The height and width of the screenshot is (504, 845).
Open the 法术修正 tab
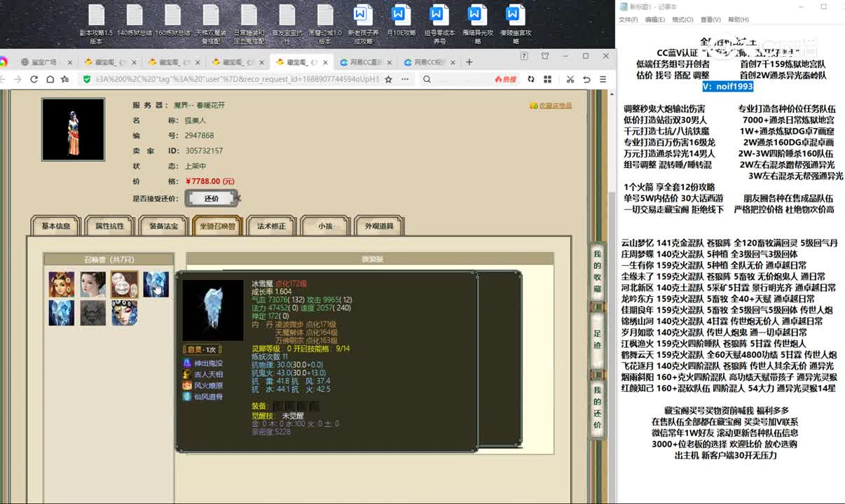(271, 226)
